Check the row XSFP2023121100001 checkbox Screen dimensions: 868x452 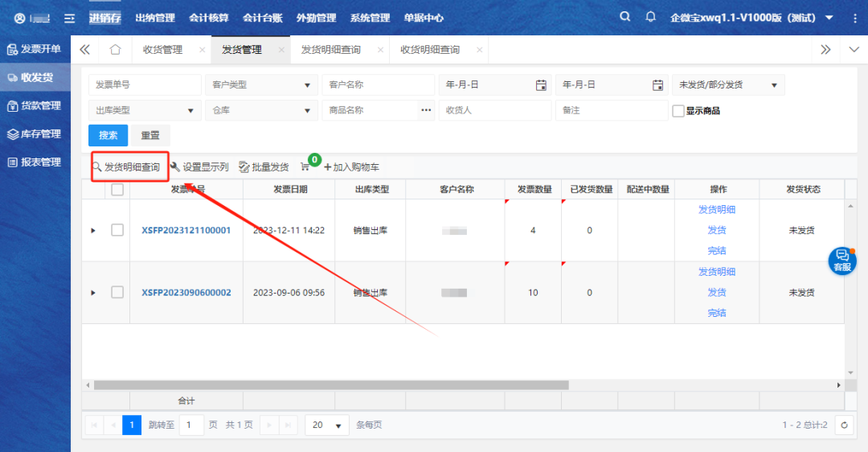pos(117,230)
